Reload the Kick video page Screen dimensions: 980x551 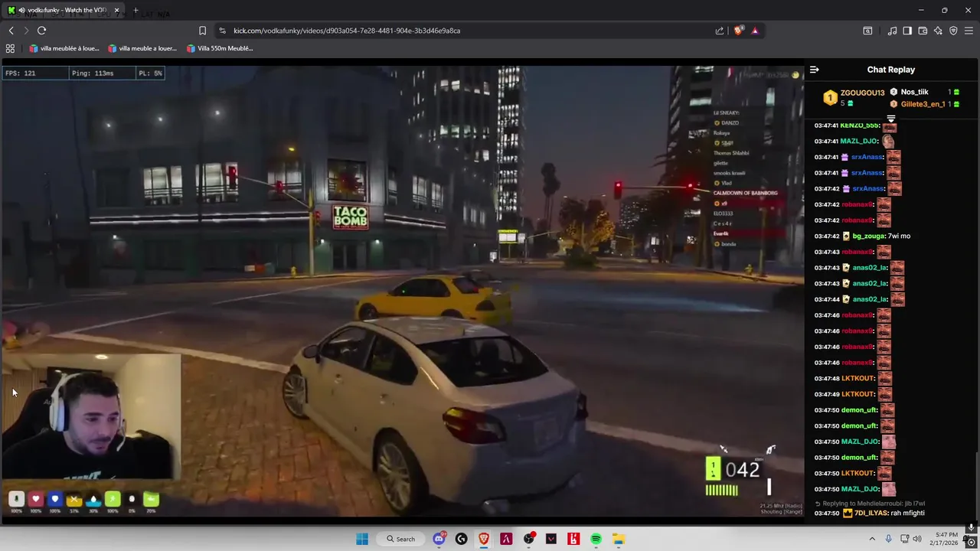pos(41,31)
